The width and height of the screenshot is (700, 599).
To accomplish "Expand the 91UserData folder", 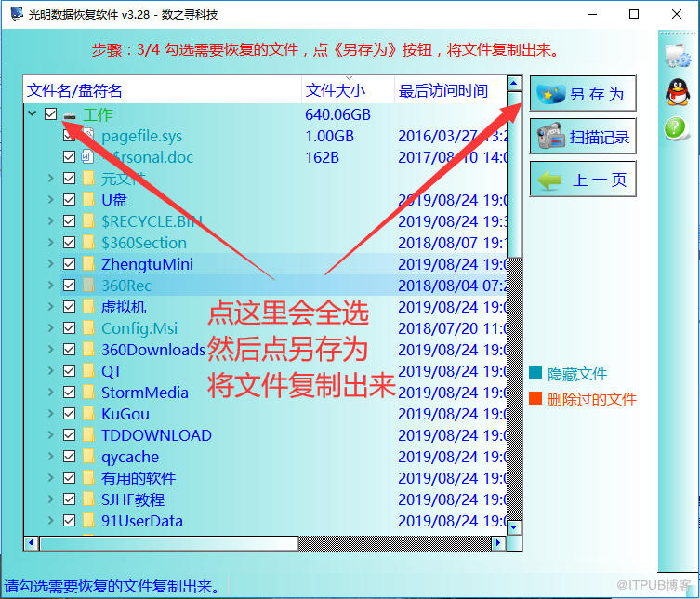I will coord(50,521).
